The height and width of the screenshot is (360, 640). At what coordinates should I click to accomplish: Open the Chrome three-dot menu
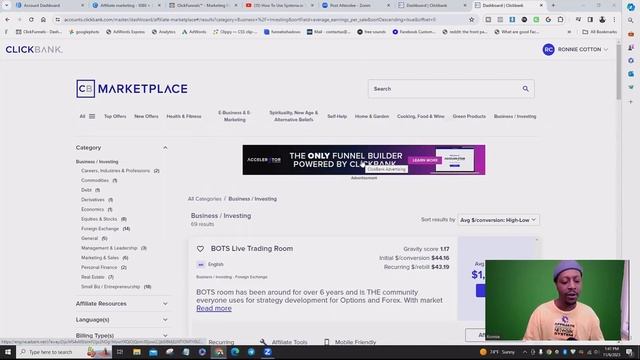click(614, 19)
